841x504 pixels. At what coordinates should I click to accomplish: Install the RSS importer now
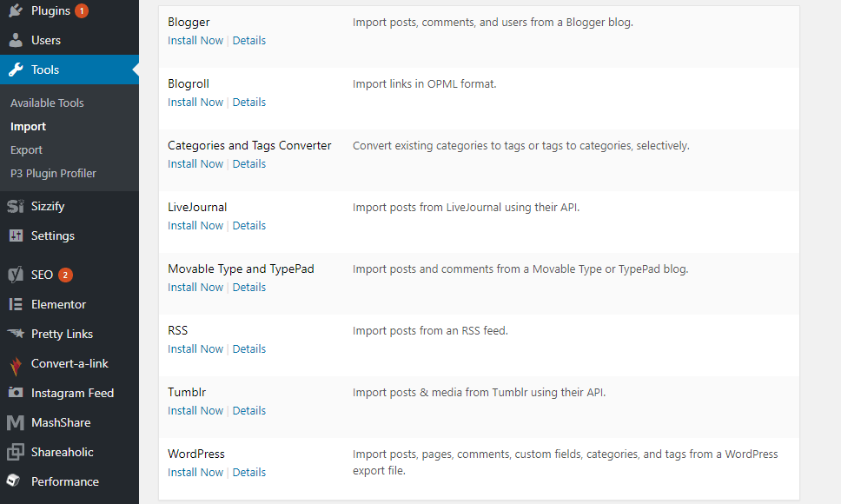195,349
